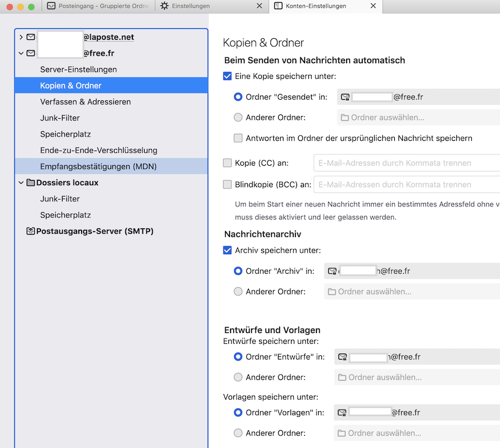Screen dimensions: 500x448
Task: Click the Postausgangs-Server (SMTP) icon
Action: (31, 232)
